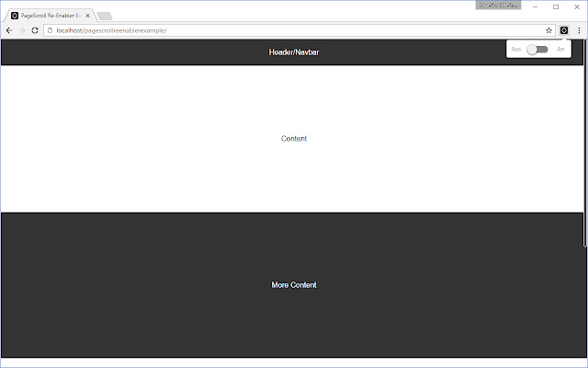Click the 'More Content' text

(x=294, y=285)
